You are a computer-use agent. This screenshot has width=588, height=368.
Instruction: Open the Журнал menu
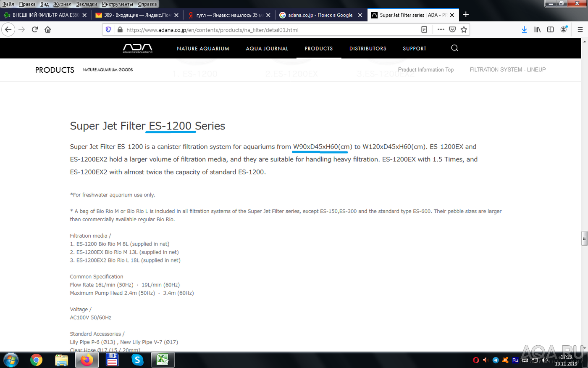click(62, 4)
